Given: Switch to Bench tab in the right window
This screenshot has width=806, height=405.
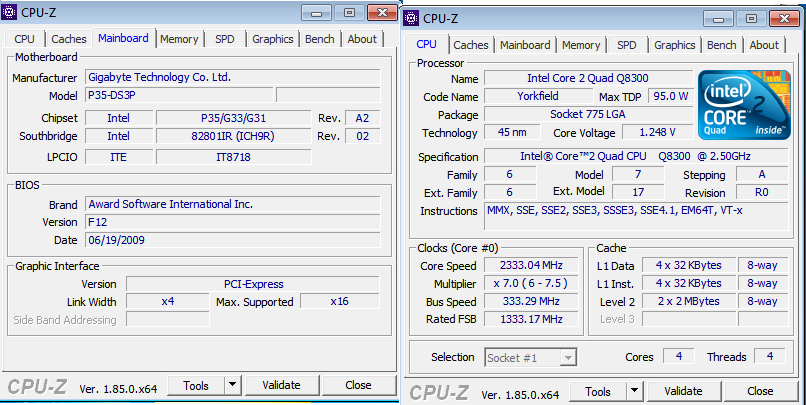Looking at the screenshot, I should tap(721, 45).
